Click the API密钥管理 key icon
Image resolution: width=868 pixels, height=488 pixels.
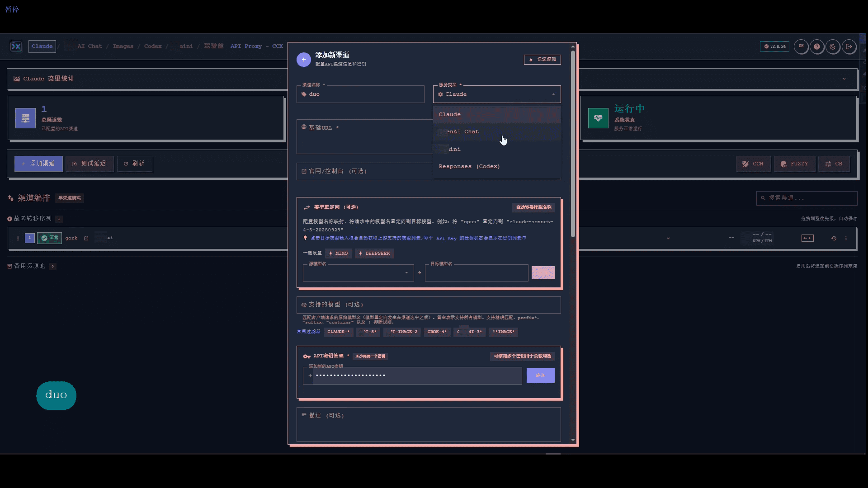(307, 357)
